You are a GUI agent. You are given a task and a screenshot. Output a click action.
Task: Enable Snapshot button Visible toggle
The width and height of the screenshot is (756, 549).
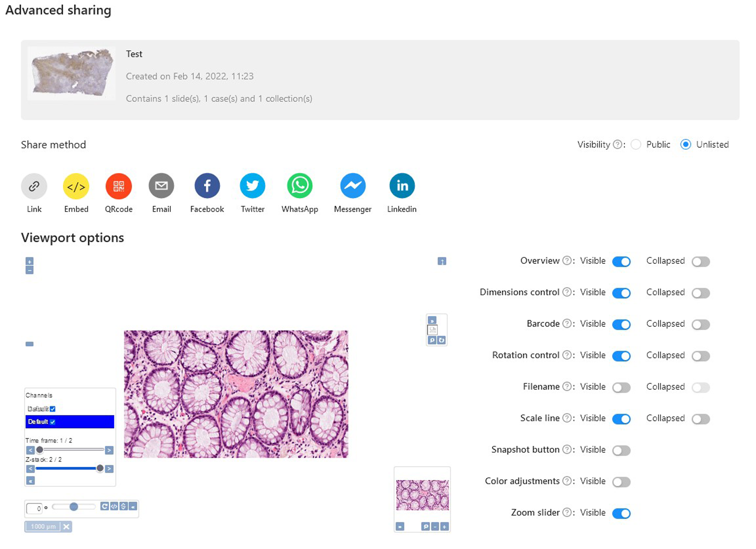tap(621, 450)
